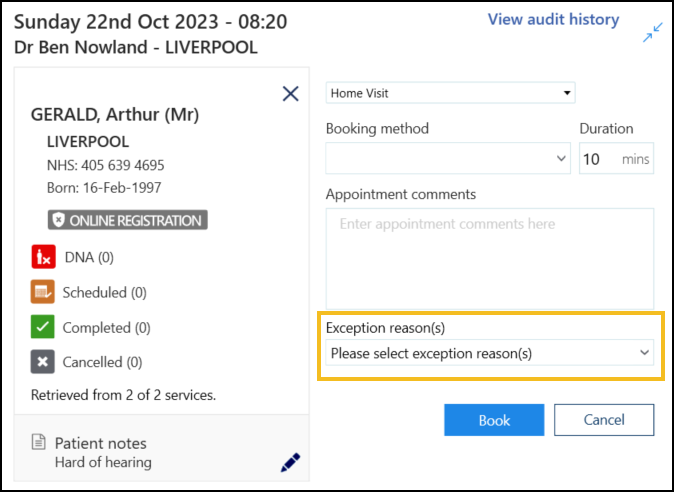Click the grey Cancelled appointments icon
Image resolution: width=674 pixels, height=492 pixels.
click(42, 362)
